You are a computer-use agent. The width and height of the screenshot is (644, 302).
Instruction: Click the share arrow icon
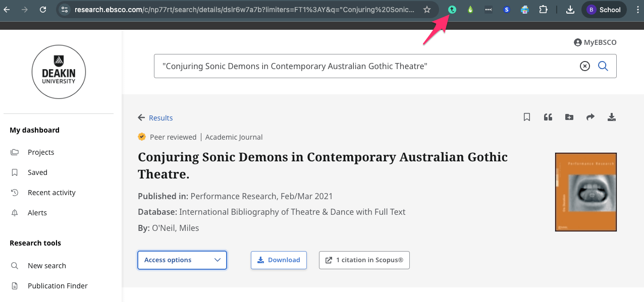[x=591, y=117]
